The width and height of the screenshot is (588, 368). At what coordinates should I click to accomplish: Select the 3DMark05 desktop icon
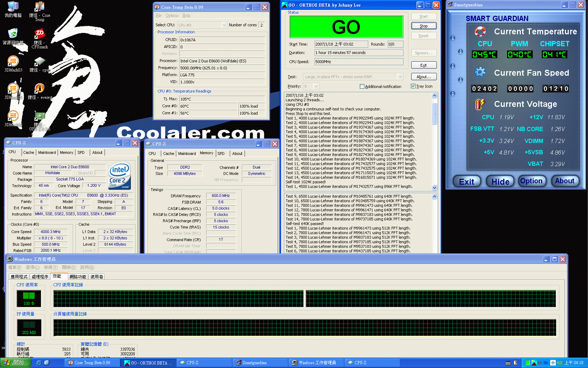pos(13,91)
